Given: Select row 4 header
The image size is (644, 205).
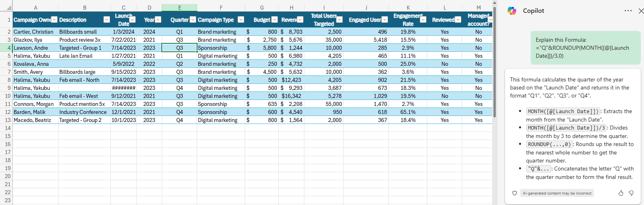Looking at the screenshot, I should point(6,48).
